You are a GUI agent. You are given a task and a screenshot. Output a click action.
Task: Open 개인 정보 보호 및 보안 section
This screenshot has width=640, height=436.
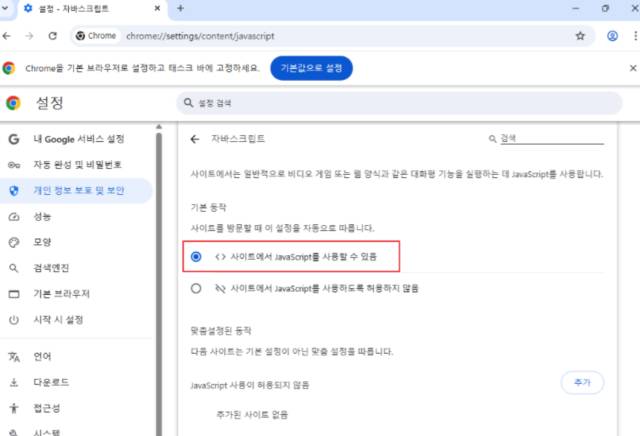76,191
